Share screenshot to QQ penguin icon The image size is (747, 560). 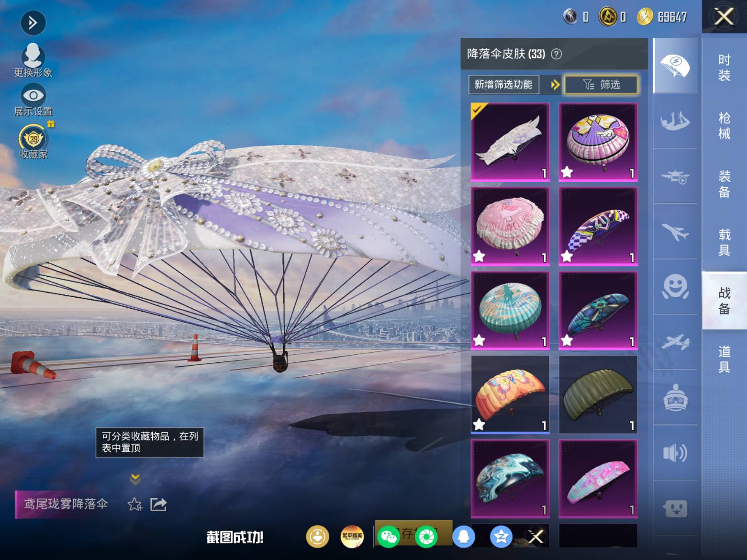coord(463,537)
